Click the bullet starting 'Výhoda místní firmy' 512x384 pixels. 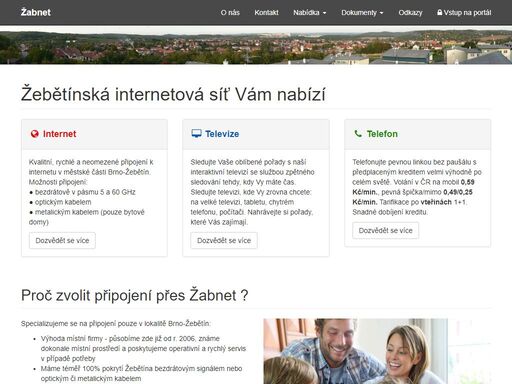143,348
